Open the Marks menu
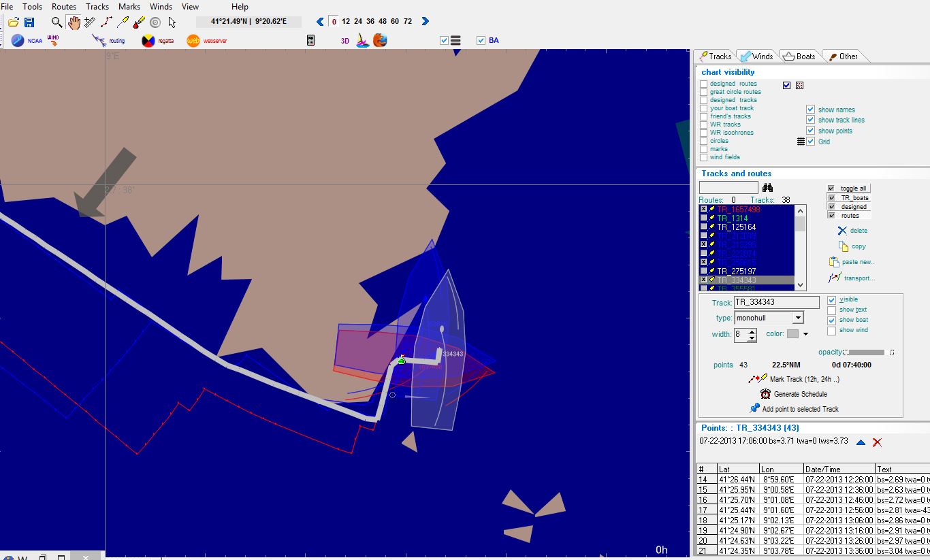Viewport: 930px width, 560px height. [129, 6]
